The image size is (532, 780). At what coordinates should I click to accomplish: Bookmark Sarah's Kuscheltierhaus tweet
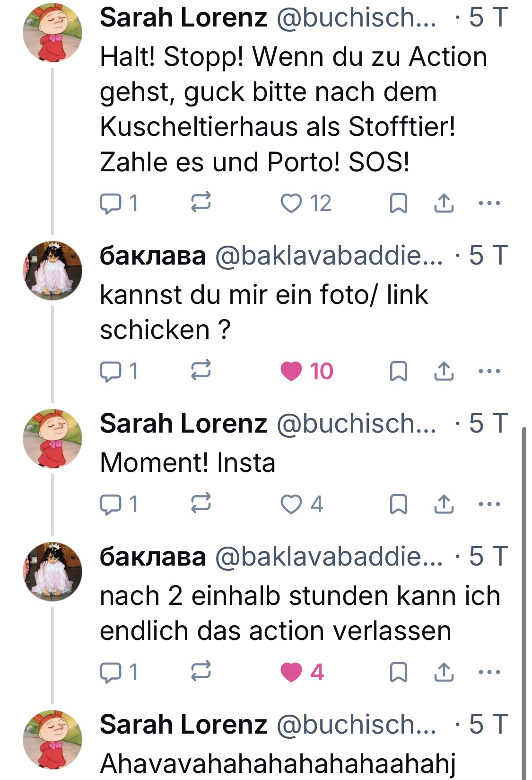[398, 204]
